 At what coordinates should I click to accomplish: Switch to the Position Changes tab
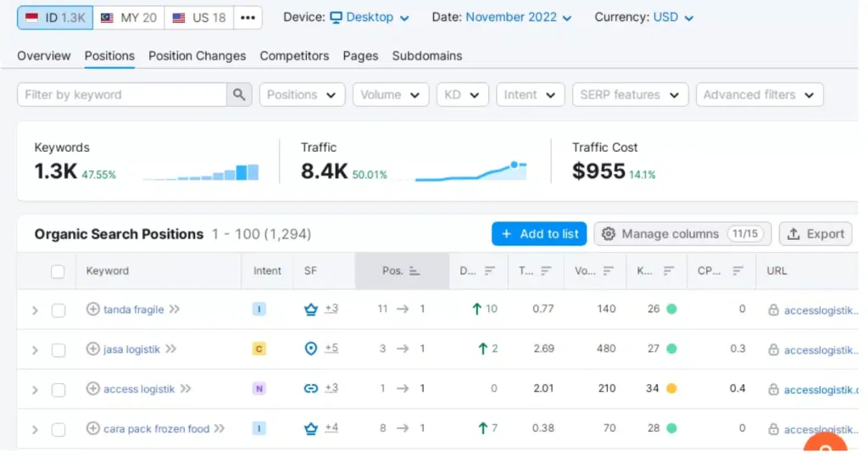coord(197,56)
